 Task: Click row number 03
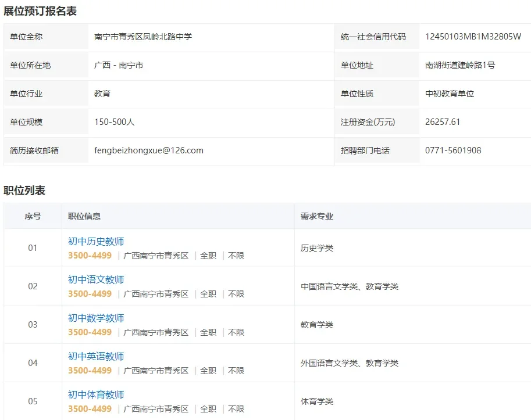point(33,325)
